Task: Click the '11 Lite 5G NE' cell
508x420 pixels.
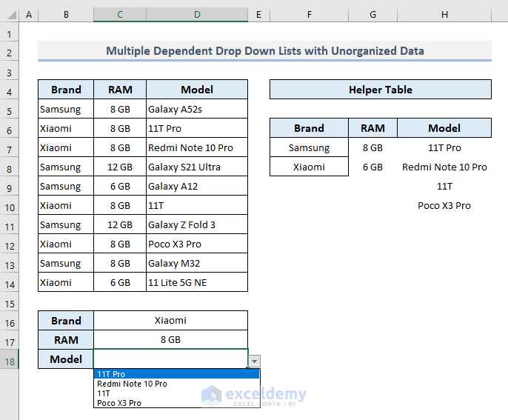Action: [197, 282]
